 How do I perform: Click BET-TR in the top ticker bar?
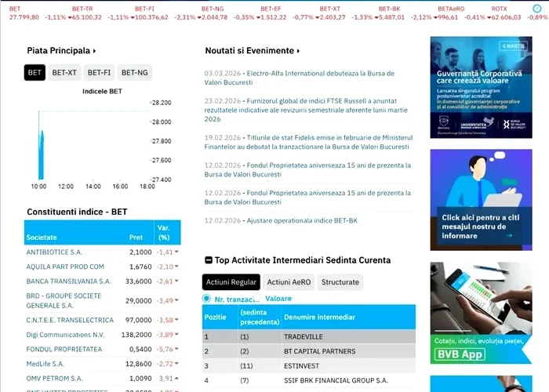tap(82, 9)
